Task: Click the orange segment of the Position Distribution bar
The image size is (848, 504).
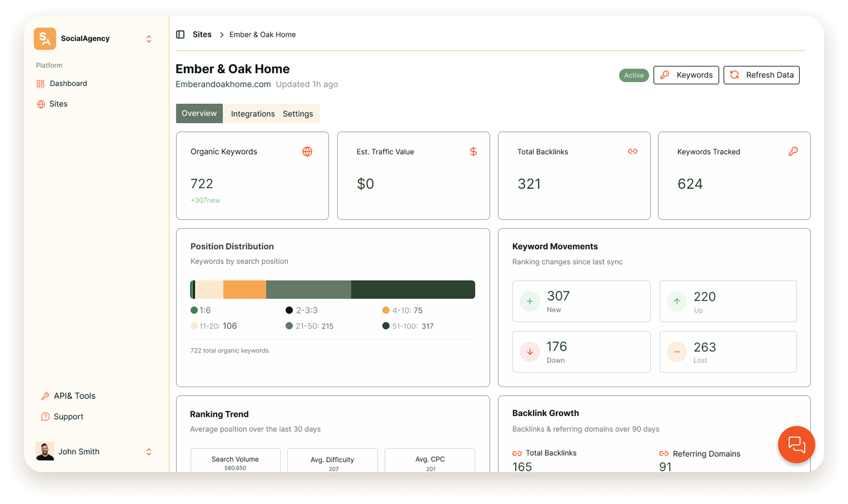Action: [x=244, y=289]
